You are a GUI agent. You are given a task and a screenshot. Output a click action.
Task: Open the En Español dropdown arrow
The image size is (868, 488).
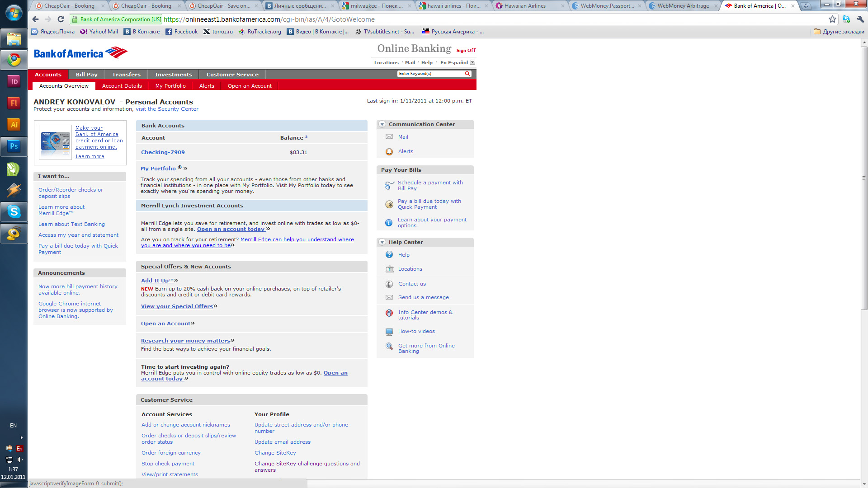tap(473, 63)
